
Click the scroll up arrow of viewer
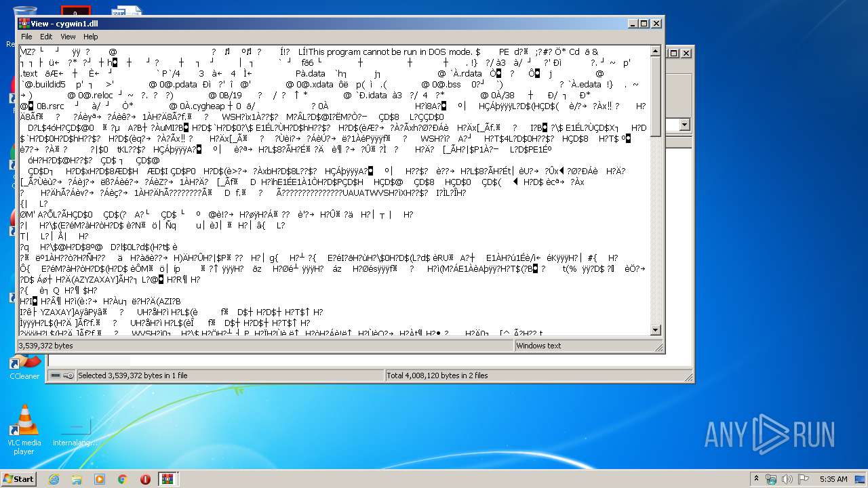pos(656,51)
